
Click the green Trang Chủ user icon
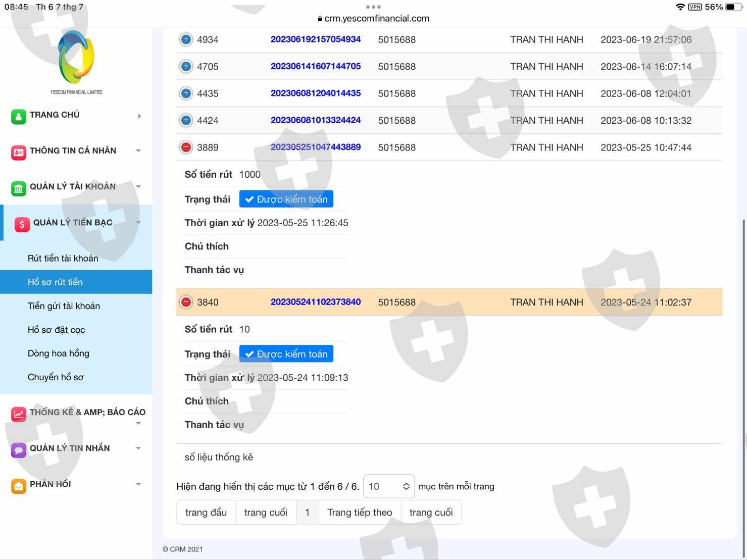coord(19,116)
